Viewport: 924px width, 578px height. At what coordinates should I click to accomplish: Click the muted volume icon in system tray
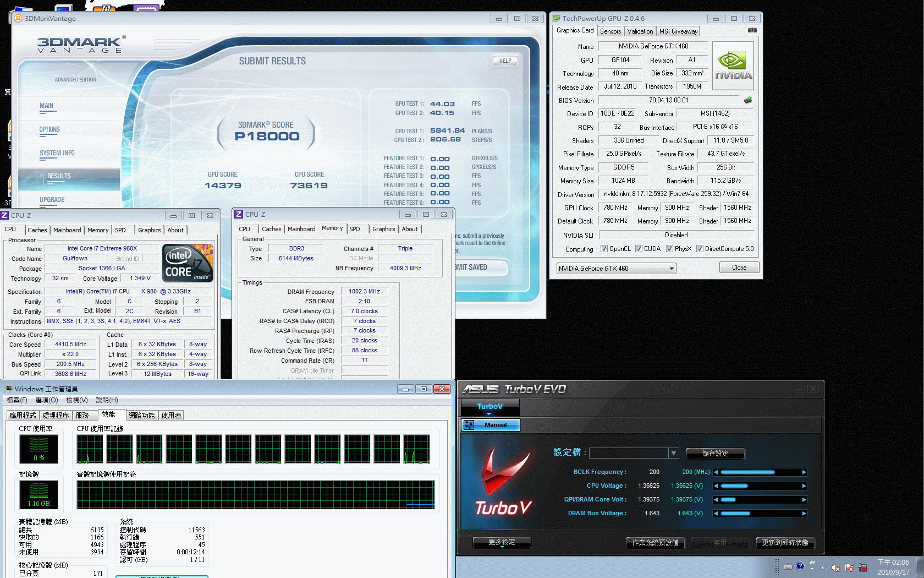836,568
